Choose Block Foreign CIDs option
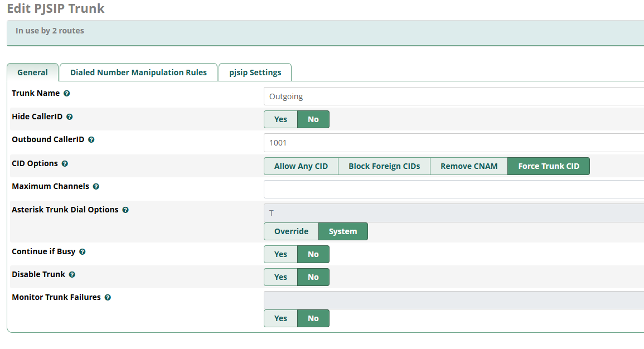The width and height of the screenshot is (644, 349). pyautogui.click(x=384, y=166)
